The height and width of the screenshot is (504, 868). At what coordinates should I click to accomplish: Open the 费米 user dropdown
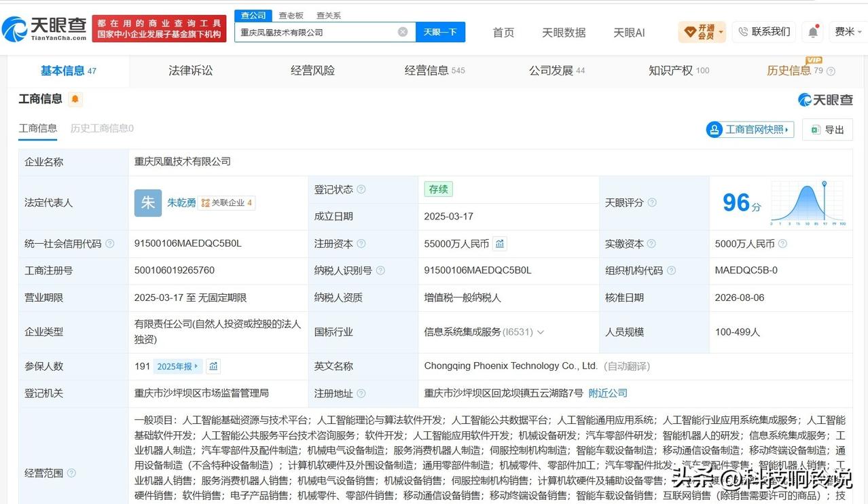tap(849, 32)
